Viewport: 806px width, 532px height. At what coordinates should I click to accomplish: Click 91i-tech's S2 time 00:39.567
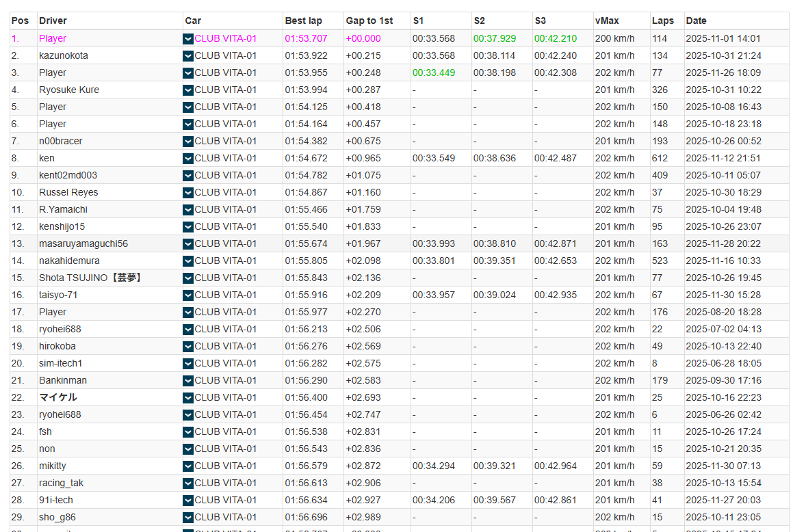tap(495, 500)
